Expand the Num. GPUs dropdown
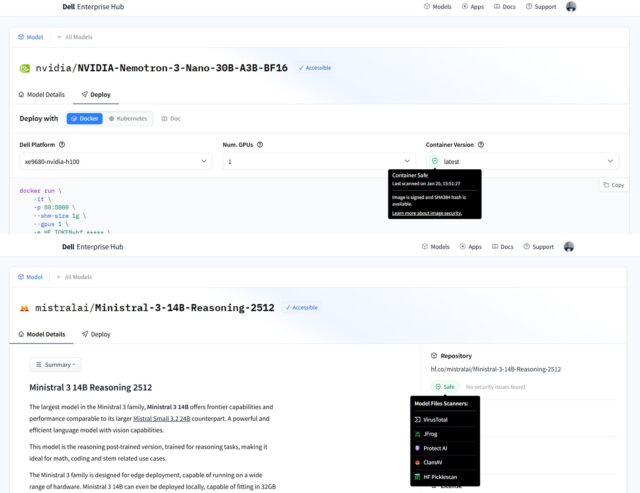640x493 pixels. coord(318,161)
